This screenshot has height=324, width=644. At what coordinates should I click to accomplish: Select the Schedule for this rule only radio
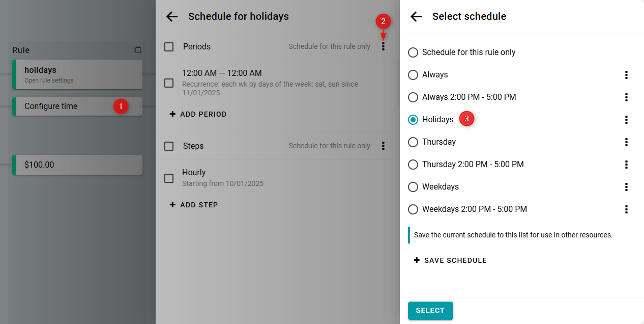click(x=413, y=52)
